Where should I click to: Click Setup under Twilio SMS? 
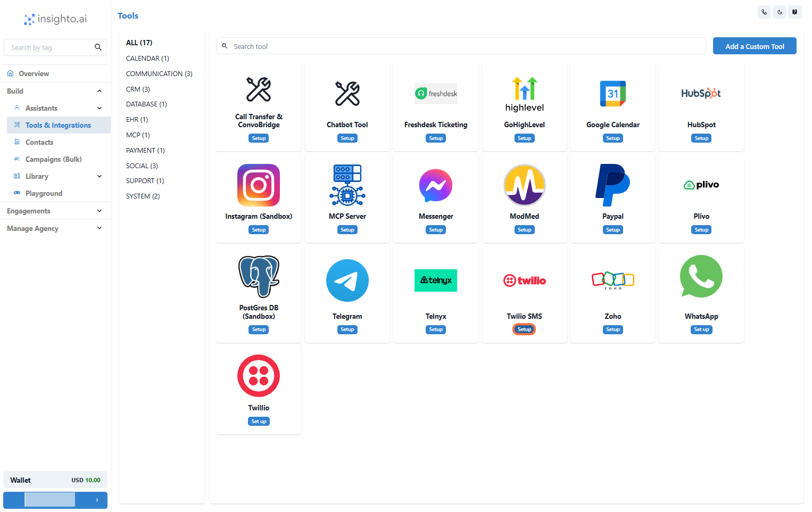[x=525, y=329]
